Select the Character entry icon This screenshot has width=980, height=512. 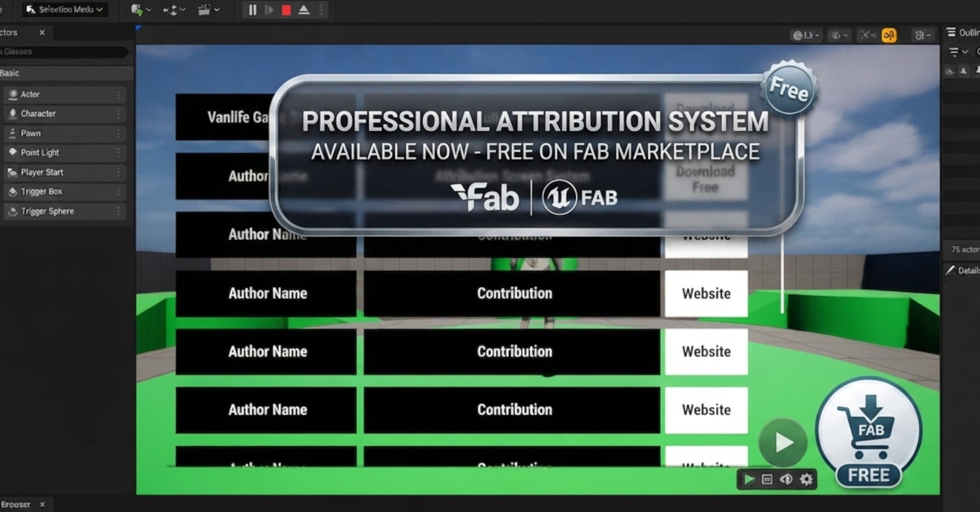(13, 113)
